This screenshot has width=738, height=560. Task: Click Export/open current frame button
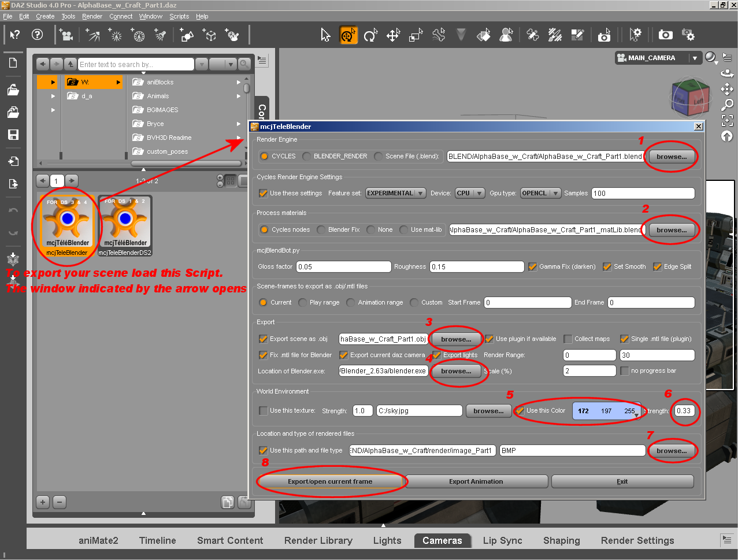tap(330, 481)
